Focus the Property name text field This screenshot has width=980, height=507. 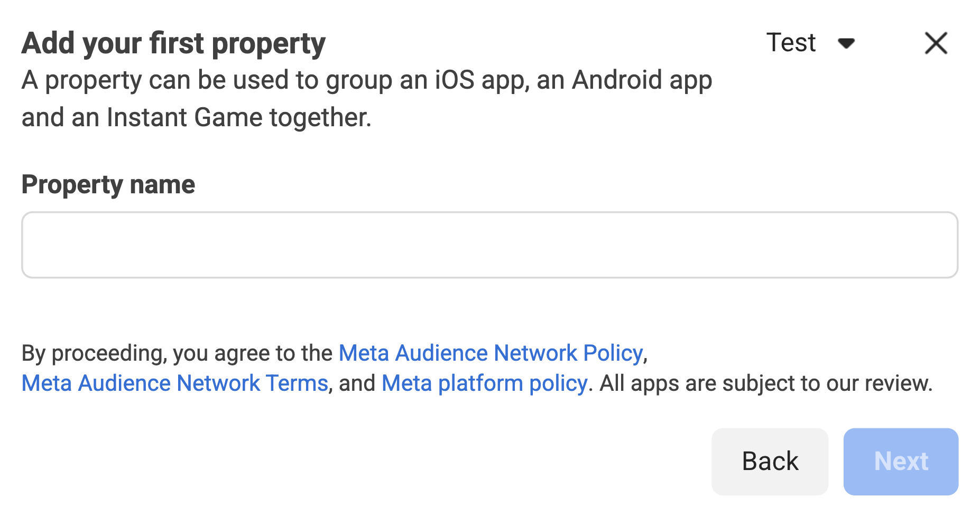click(x=489, y=245)
